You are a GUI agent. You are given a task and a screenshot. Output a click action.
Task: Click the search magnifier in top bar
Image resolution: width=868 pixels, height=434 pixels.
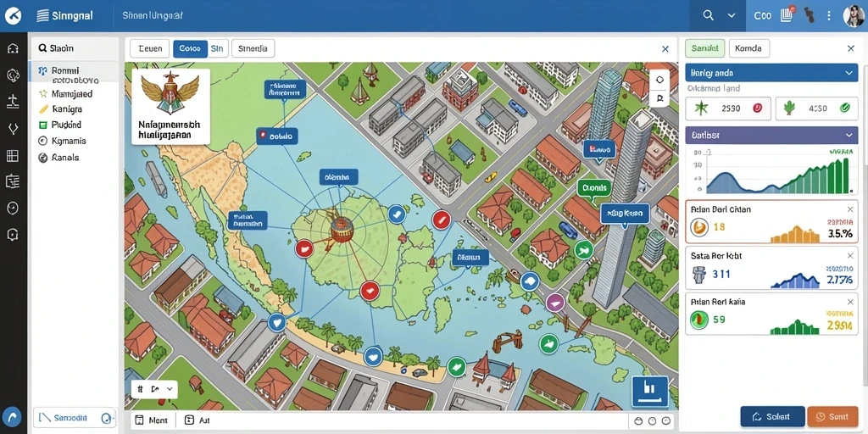coord(708,15)
